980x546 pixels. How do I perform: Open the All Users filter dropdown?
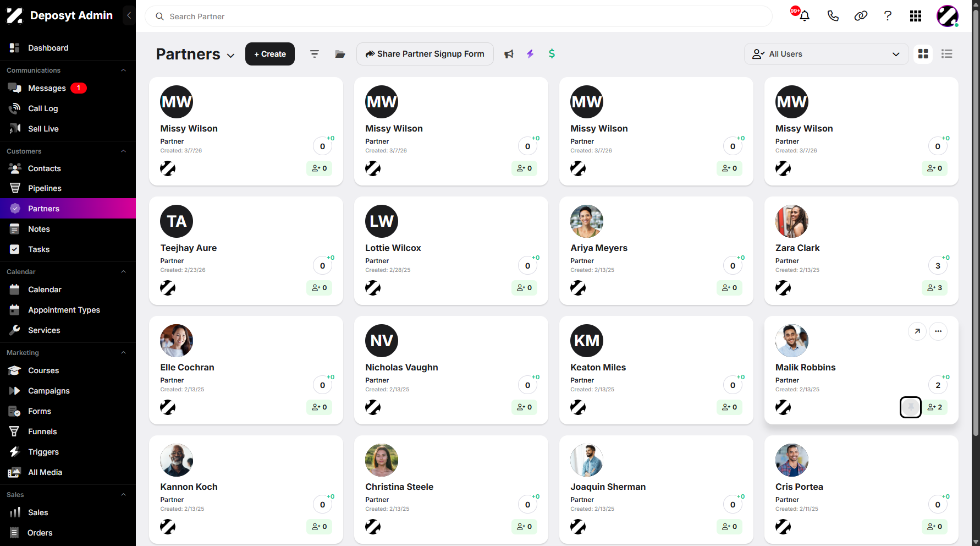pyautogui.click(x=826, y=54)
